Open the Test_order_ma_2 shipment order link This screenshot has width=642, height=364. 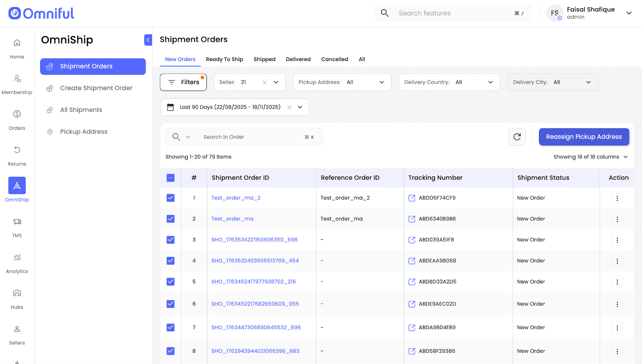(x=236, y=198)
